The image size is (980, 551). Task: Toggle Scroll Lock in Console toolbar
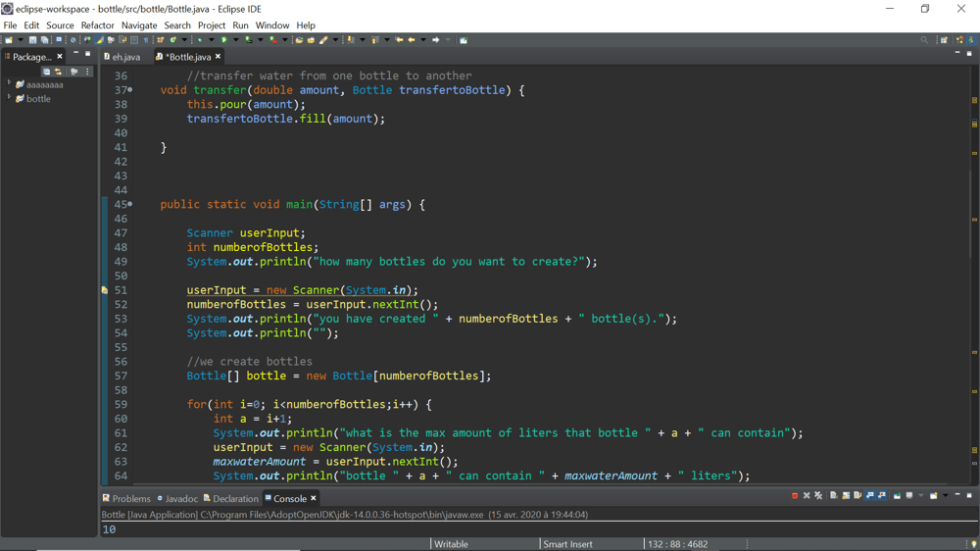[x=846, y=495]
